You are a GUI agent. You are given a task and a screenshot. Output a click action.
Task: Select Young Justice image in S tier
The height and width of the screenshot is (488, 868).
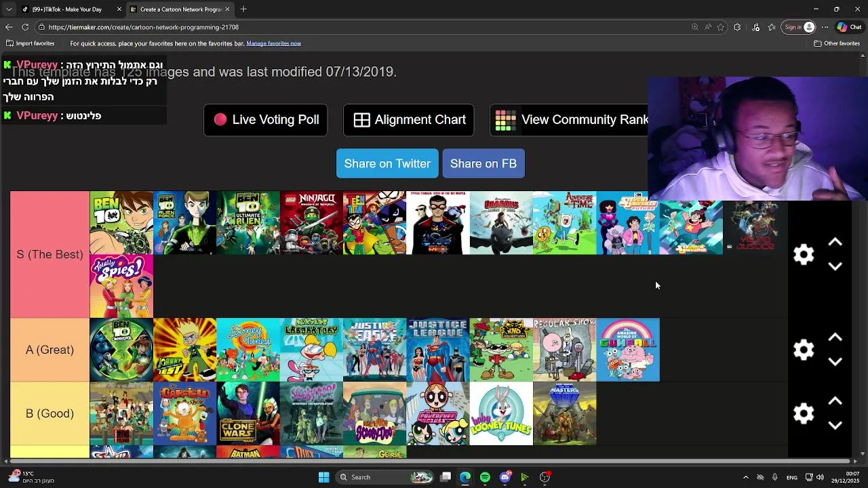tap(754, 227)
